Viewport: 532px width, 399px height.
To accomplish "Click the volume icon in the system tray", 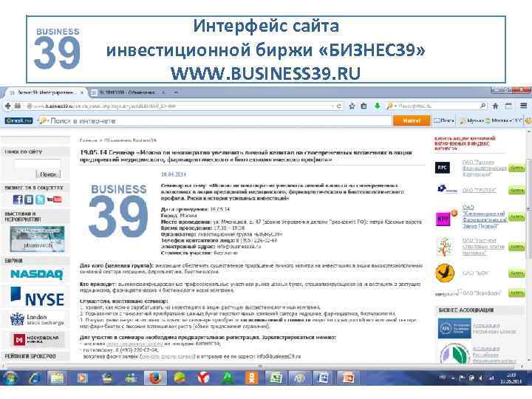I will pyautogui.click(x=481, y=378).
